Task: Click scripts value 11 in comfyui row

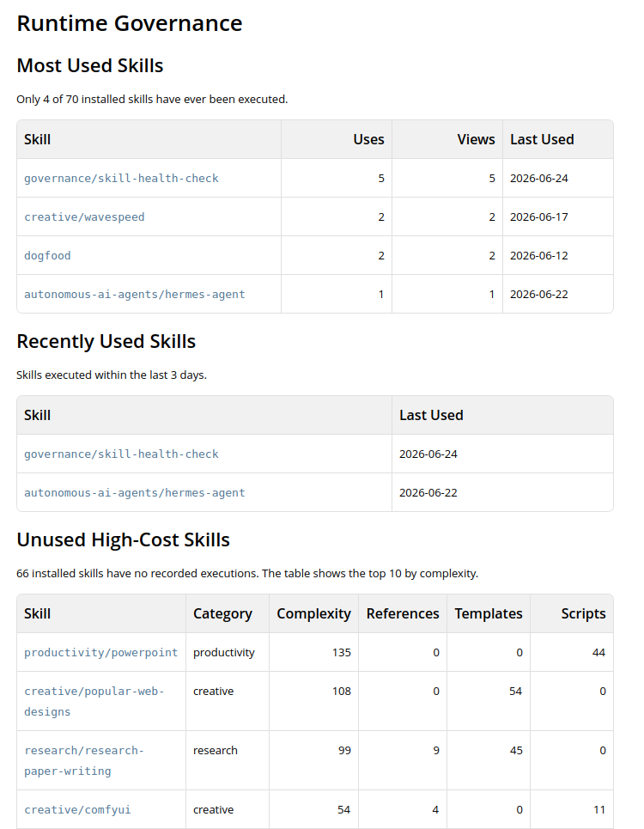Action: pyautogui.click(x=599, y=809)
